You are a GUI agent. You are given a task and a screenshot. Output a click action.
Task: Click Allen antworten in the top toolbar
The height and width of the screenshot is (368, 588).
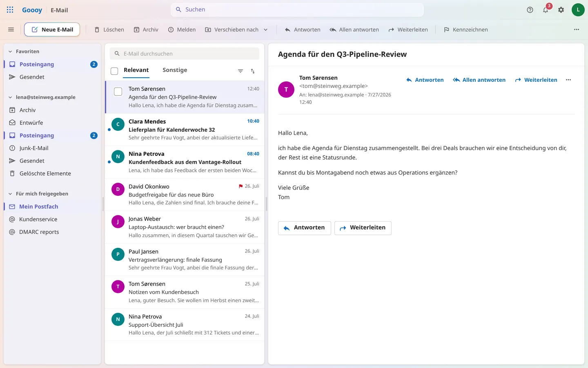tap(354, 29)
